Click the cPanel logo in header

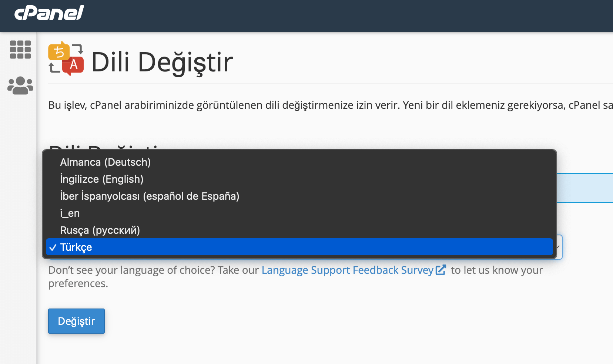(x=49, y=13)
